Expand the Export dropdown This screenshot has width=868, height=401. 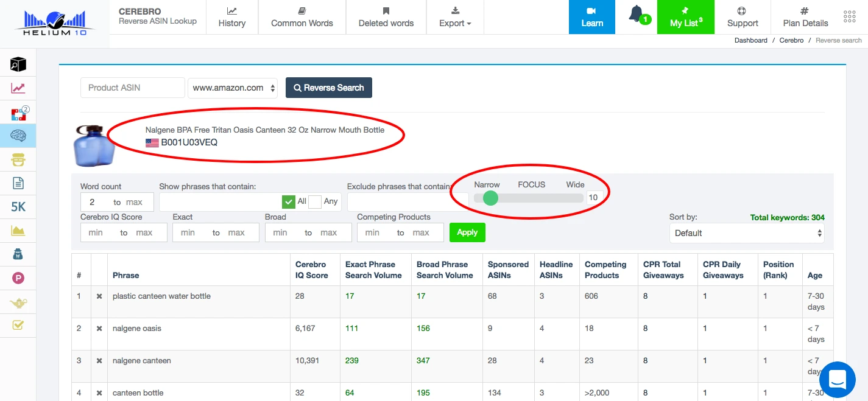[x=456, y=17]
